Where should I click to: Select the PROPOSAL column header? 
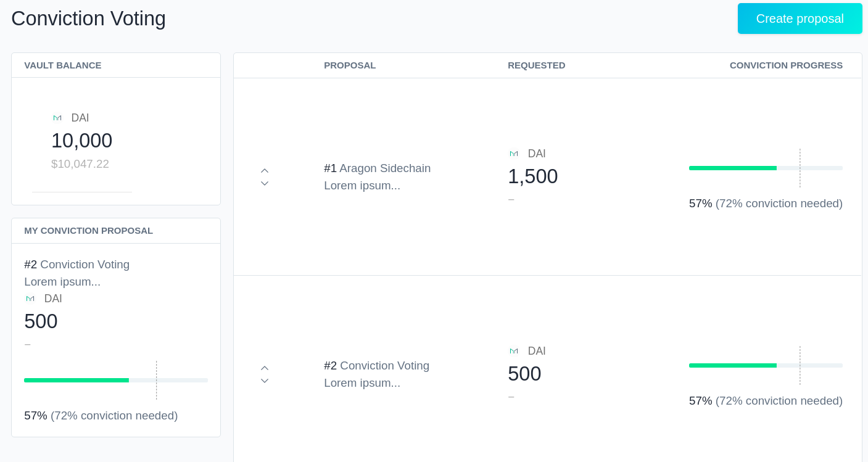350,65
